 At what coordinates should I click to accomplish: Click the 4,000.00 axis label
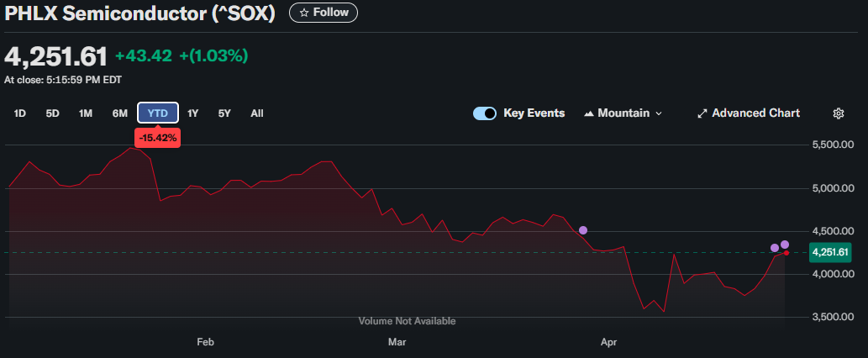(833, 274)
